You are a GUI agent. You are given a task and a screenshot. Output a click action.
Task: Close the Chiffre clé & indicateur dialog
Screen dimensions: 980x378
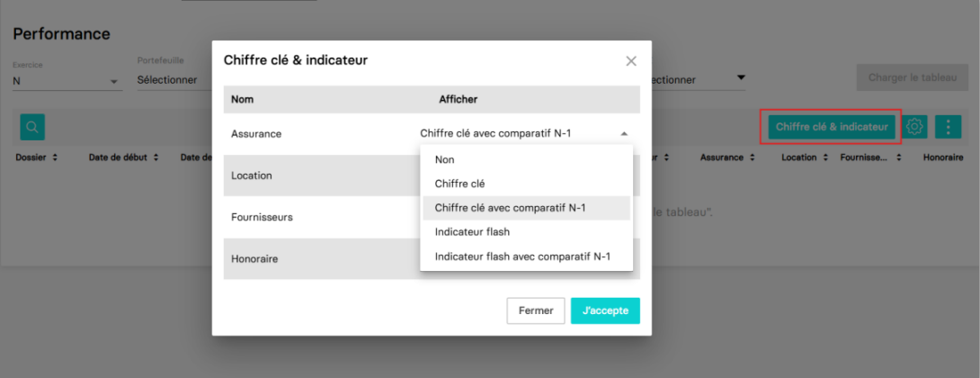(x=631, y=60)
